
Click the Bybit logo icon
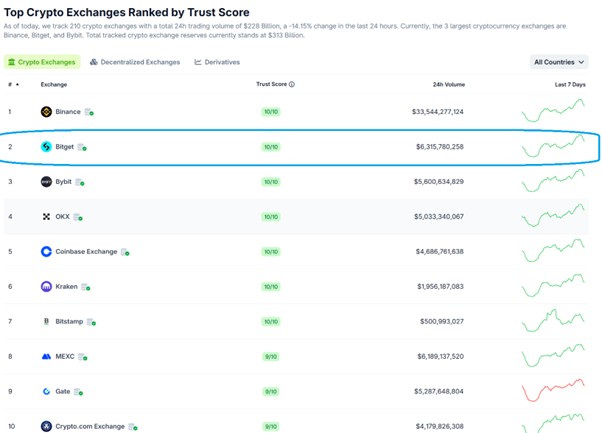click(46, 182)
